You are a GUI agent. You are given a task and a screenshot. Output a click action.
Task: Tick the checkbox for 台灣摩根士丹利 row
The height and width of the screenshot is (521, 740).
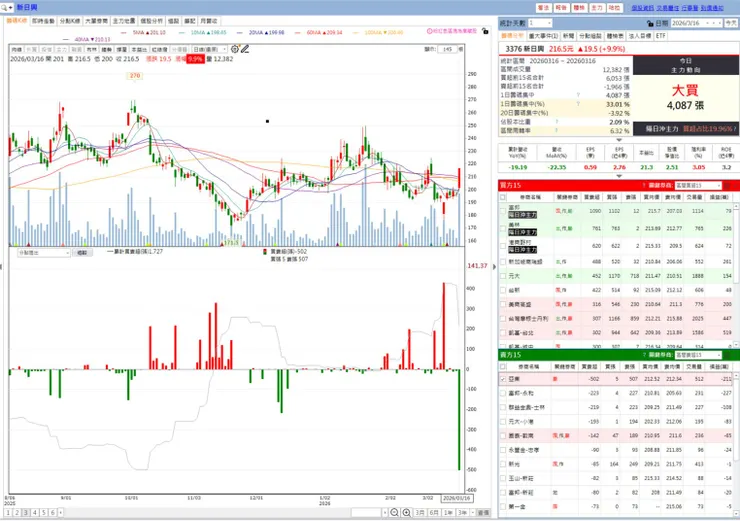tap(503, 319)
